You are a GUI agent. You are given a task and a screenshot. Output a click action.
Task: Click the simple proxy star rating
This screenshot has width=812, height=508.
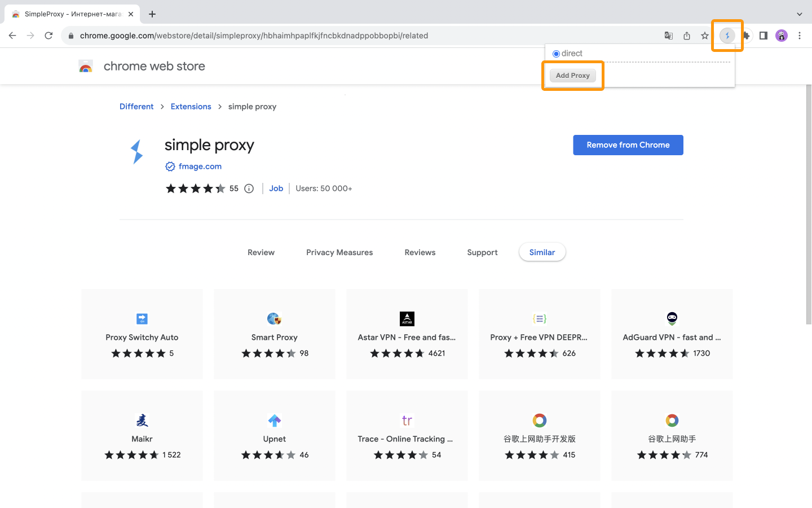[196, 189]
